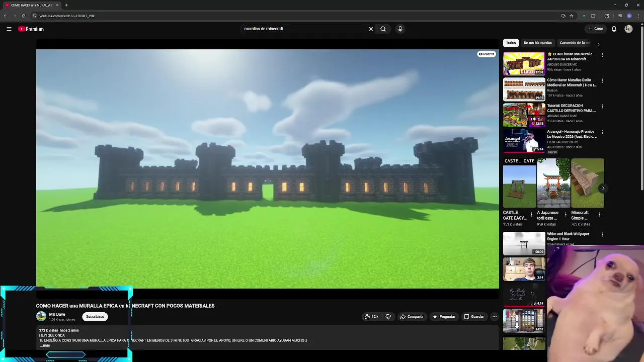Open Muralla JAPONESA video thumbnail

click(524, 64)
